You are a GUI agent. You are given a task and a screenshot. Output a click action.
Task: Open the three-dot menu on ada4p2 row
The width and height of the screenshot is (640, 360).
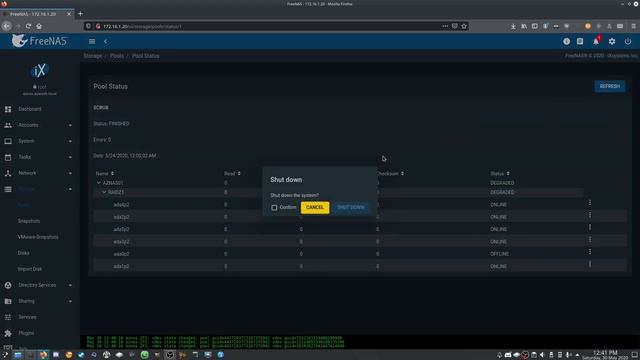tap(590, 202)
